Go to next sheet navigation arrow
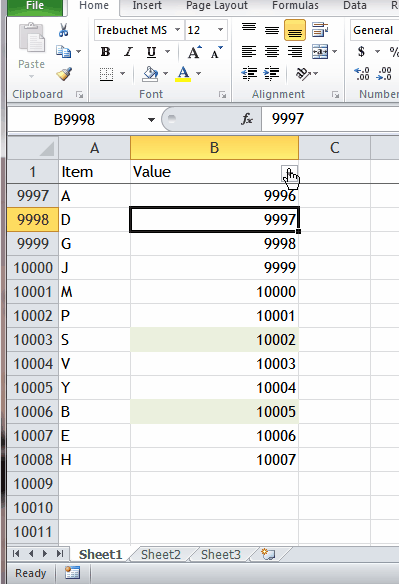Image resolution: width=399 pixels, height=584 pixels. (x=45, y=554)
